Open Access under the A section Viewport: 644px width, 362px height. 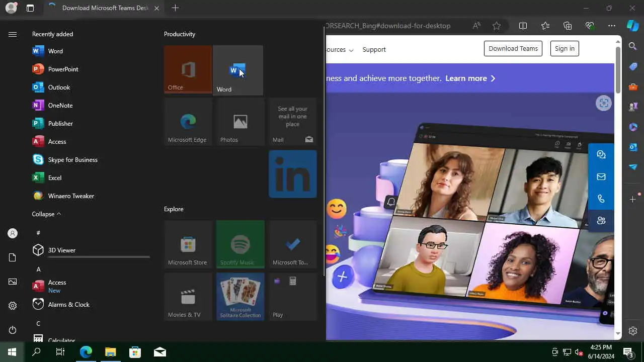point(91,286)
